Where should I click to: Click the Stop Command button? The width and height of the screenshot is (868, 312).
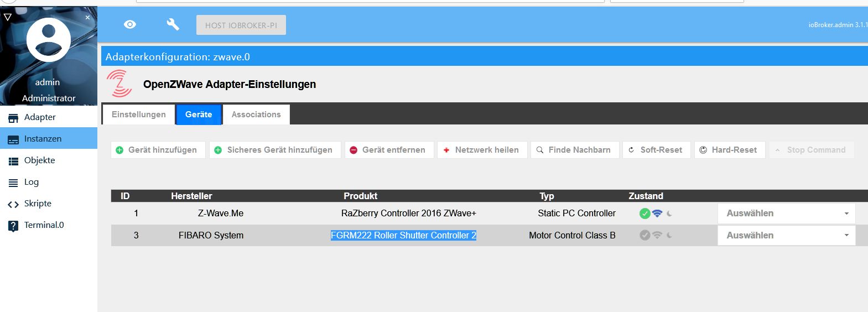point(812,150)
